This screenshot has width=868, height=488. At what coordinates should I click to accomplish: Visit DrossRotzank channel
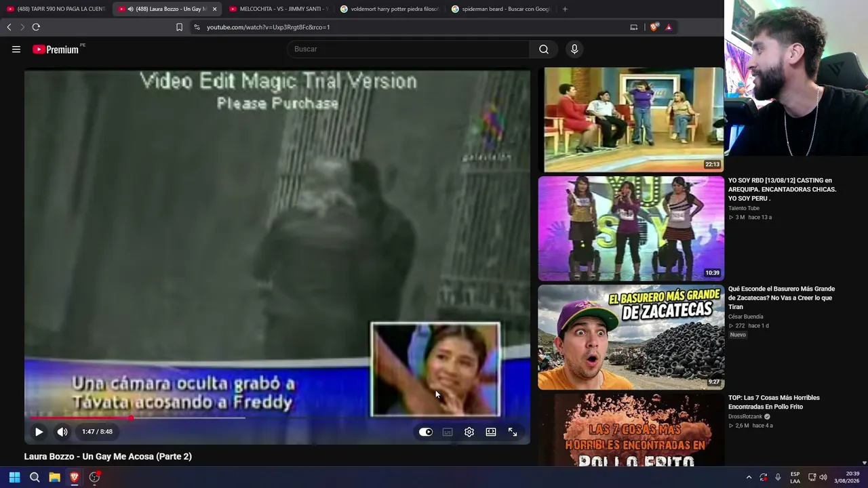tap(745, 416)
